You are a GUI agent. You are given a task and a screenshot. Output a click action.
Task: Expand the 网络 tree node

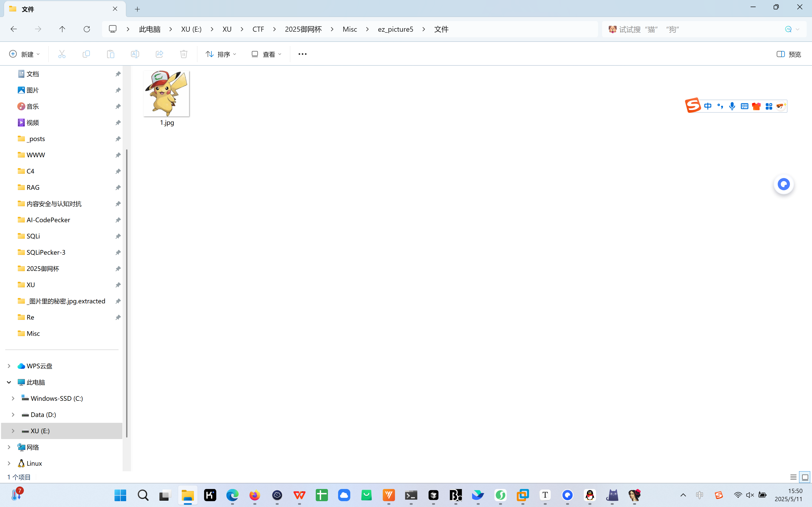9,447
